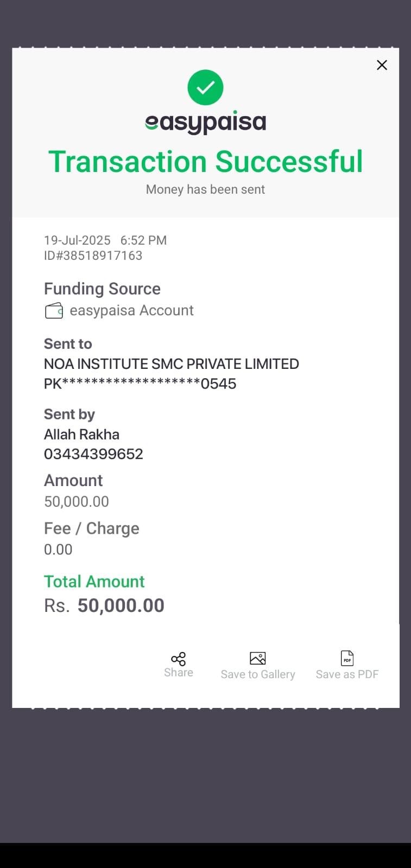Tap the wallet icon beside easypaisa Account
411x868 pixels.
[54, 311]
